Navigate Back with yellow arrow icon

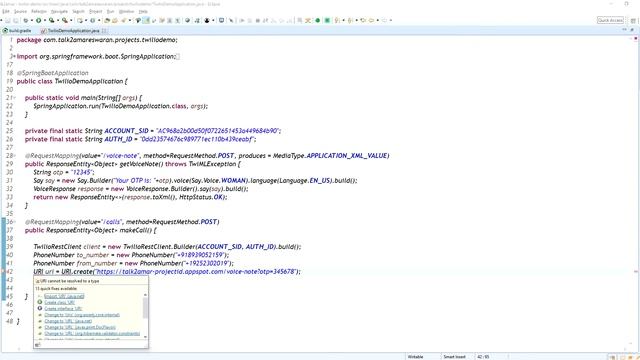(x=371, y=20)
